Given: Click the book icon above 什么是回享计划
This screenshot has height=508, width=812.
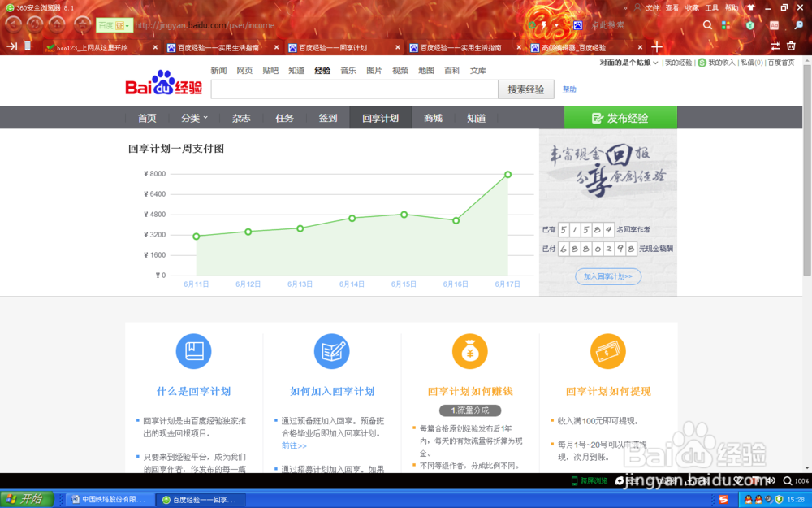Looking at the screenshot, I should 193,351.
